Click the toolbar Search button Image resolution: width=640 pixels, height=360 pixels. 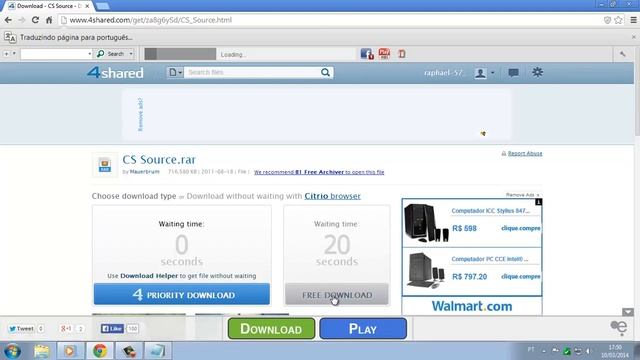coord(111,54)
